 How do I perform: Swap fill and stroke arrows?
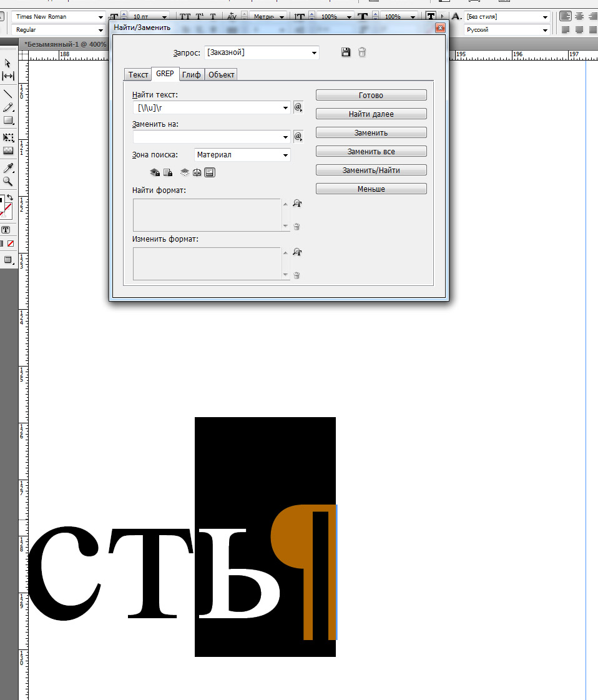click(x=10, y=197)
